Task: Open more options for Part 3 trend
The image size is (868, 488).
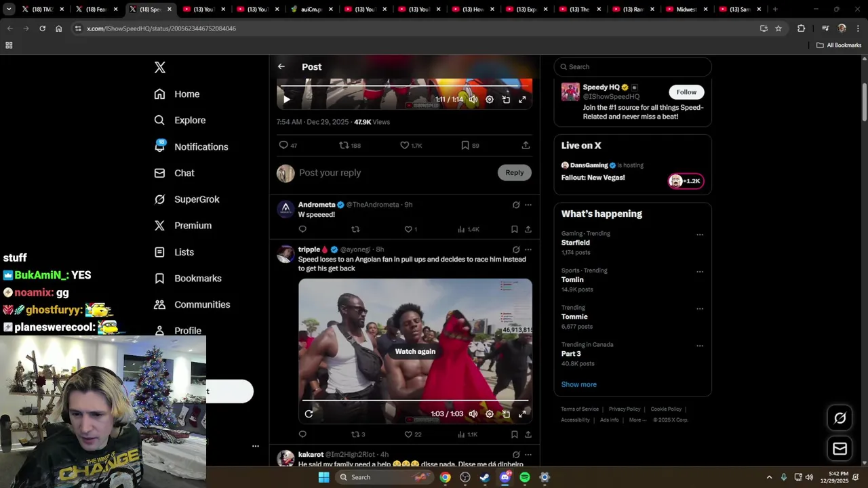Action: [700, 346]
